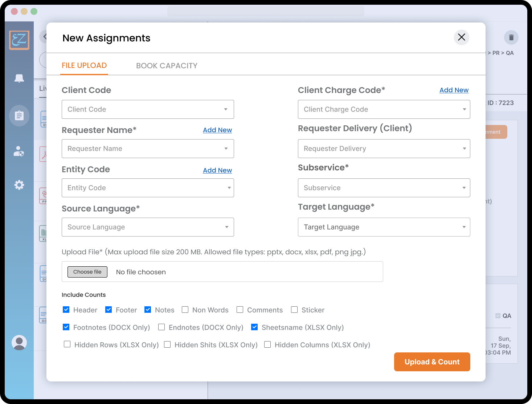This screenshot has width=532, height=404.
Task: Click the EZ logo in sidebar
Action: point(19,40)
